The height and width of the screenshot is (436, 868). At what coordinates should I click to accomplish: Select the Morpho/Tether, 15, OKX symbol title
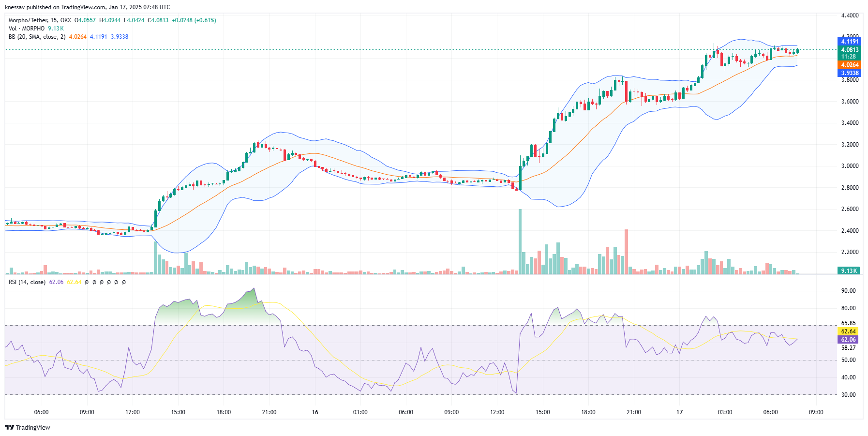pos(40,20)
